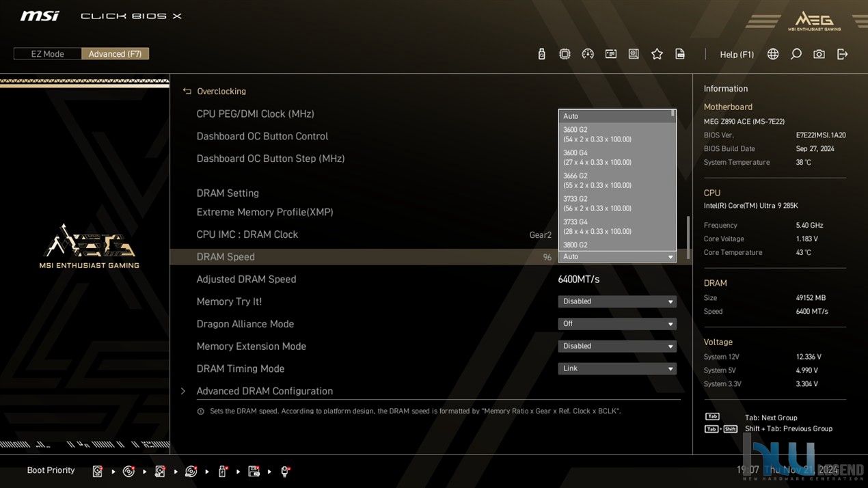Select the fifth Boot Priority USB stick icon

point(222,471)
